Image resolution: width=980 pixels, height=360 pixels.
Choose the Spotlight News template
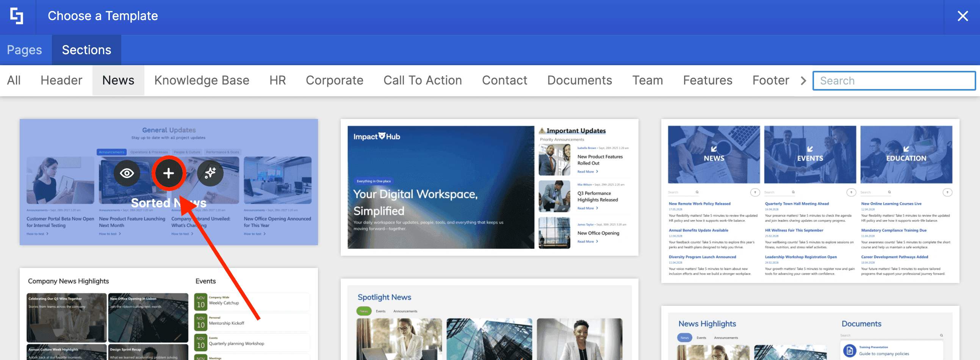tap(489, 319)
